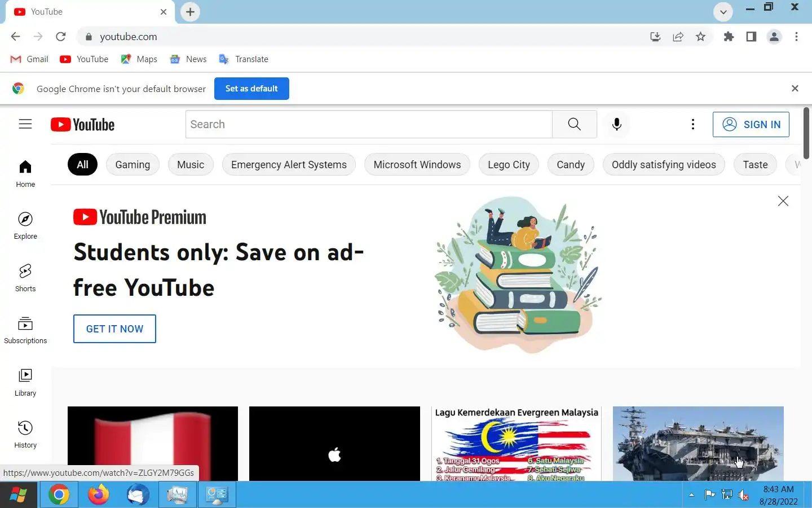Screen dimensions: 812x508
Task: Dismiss the YouTube Premium promo banner
Action: pyautogui.click(x=783, y=201)
